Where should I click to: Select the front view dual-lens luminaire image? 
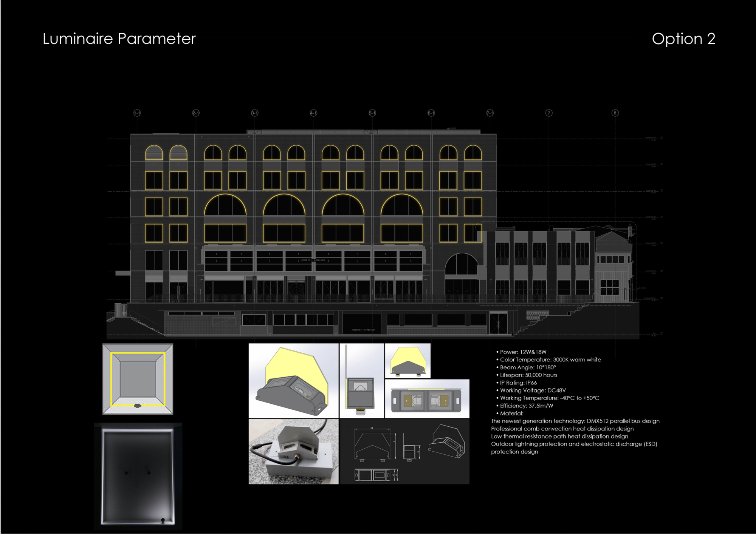point(427,399)
